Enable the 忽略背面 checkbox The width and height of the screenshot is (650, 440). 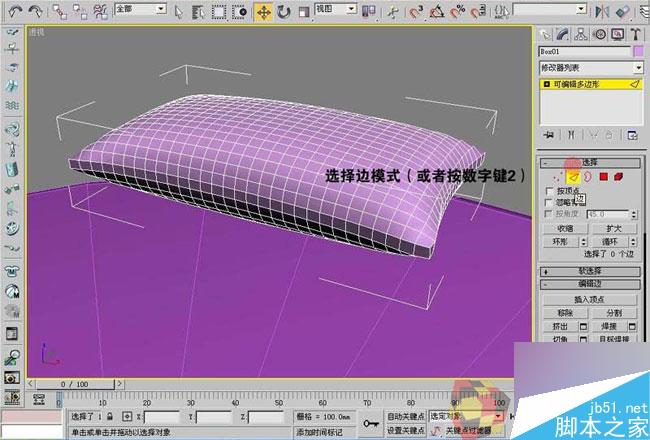click(x=549, y=203)
